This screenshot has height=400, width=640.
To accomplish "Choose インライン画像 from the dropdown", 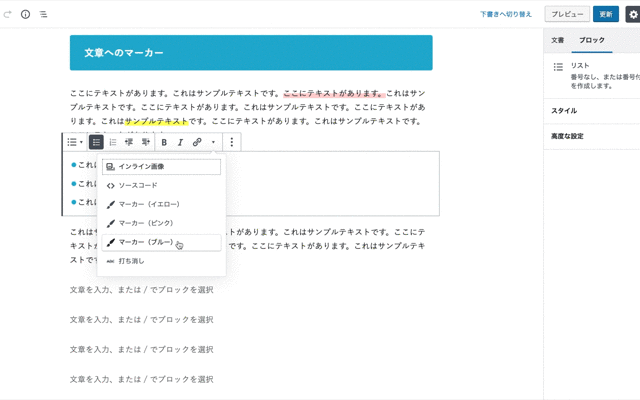I will 161,167.
